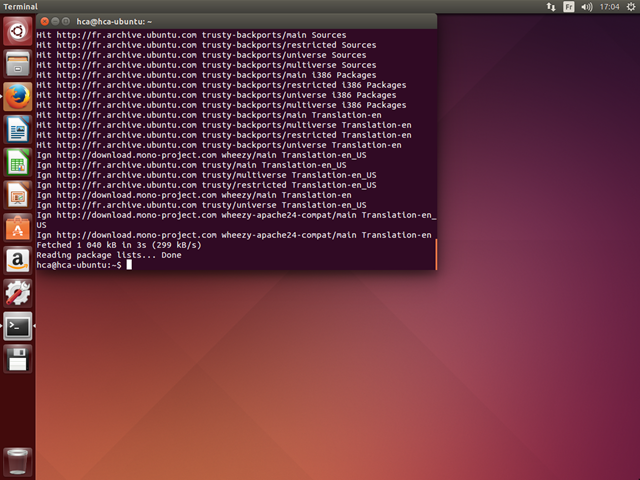Click 'wheezy/main Translation-en' mono-project line
The height and width of the screenshot is (480, 640).
click(x=194, y=195)
